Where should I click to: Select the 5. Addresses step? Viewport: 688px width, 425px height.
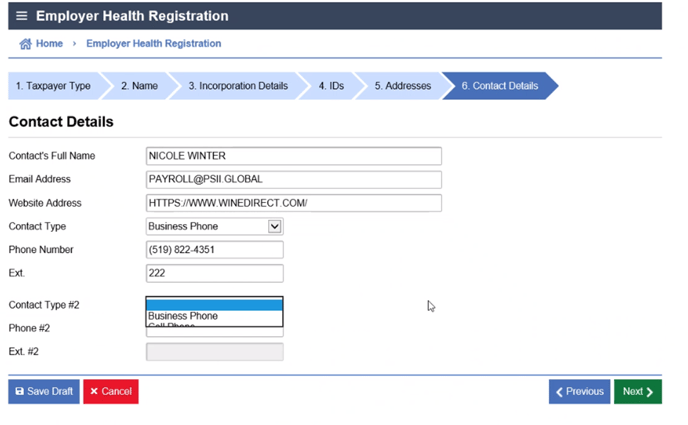(402, 86)
